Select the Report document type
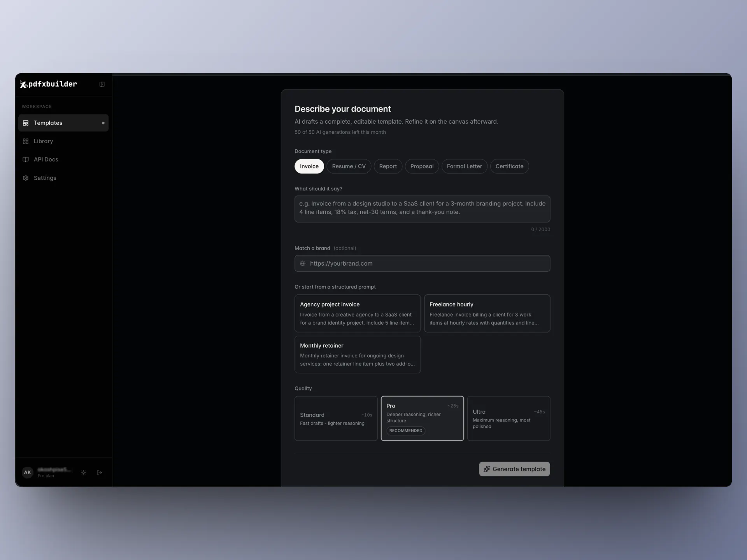 [x=388, y=166]
